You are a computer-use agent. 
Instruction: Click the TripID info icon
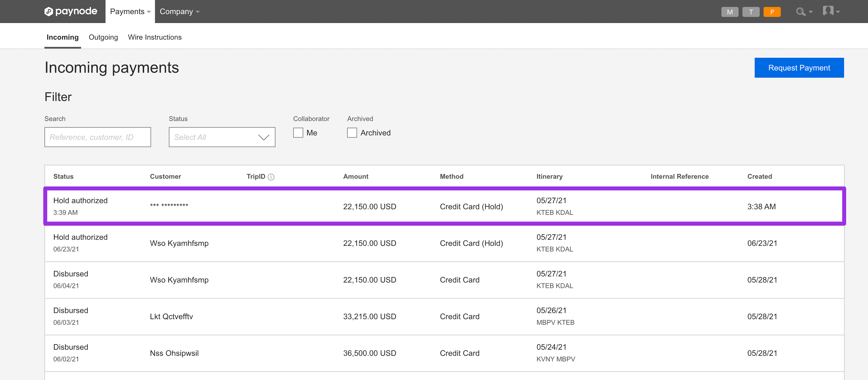(x=271, y=177)
